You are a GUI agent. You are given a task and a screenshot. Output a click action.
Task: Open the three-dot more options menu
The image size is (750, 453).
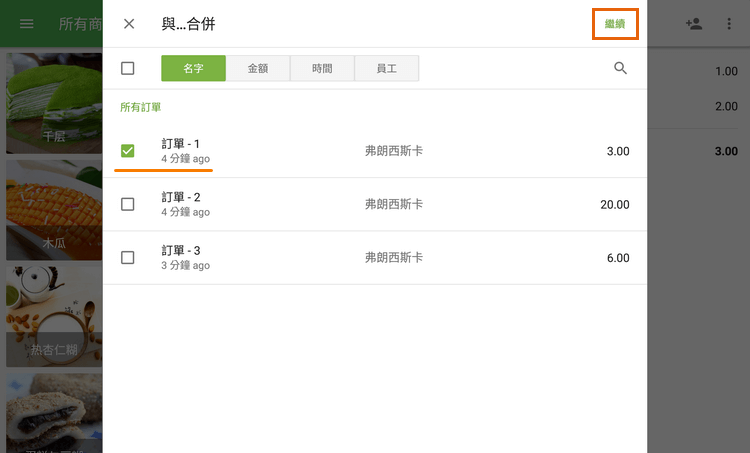729,24
